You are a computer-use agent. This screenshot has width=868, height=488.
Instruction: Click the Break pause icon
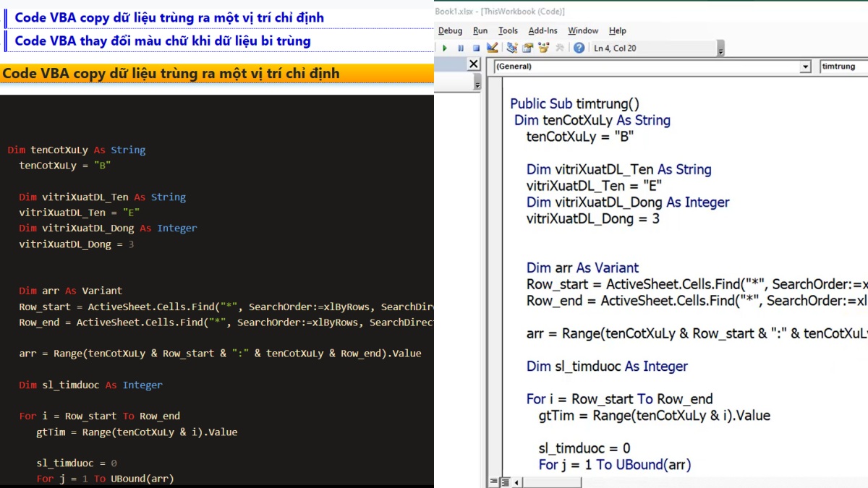coord(461,48)
